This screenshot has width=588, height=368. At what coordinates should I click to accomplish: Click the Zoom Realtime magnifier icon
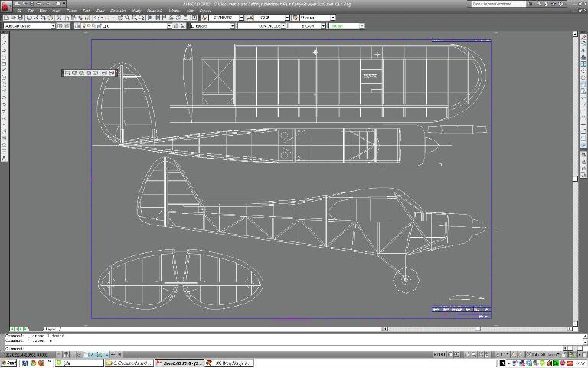tap(127, 18)
